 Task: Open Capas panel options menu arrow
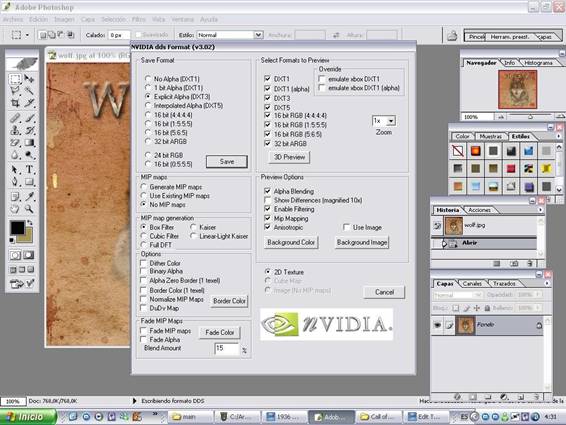[x=547, y=283]
